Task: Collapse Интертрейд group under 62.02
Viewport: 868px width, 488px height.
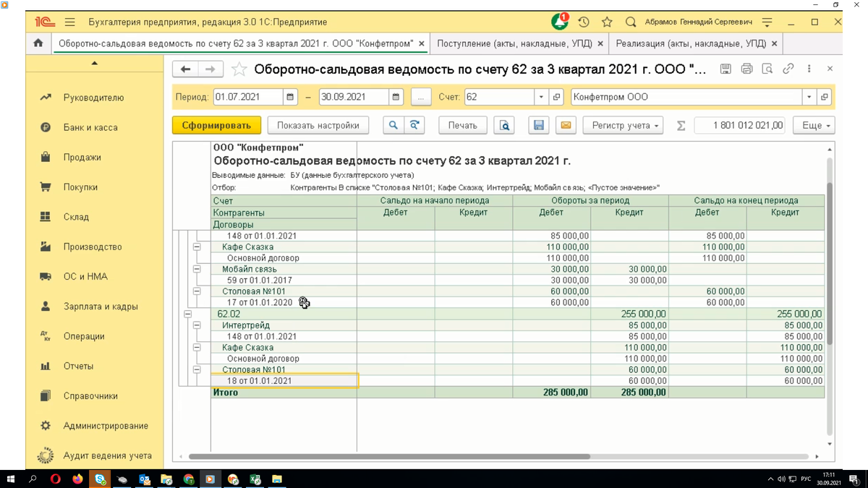Action: tap(196, 325)
